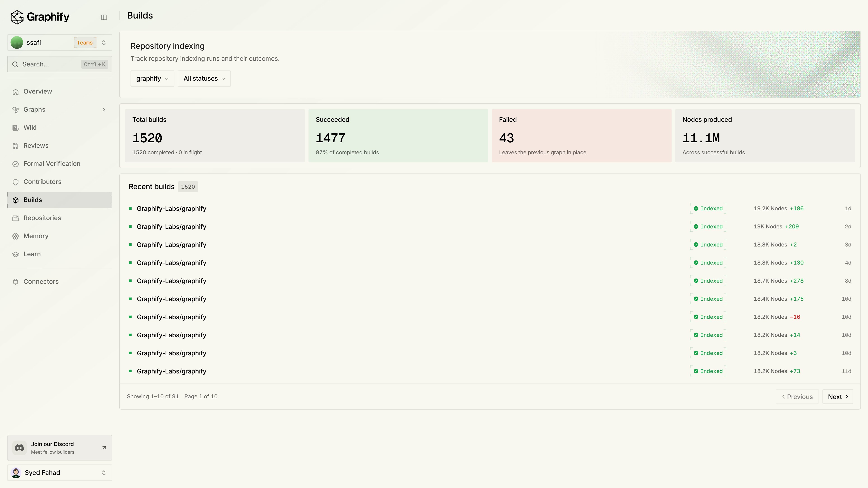Open the build with +186 nodes
Viewport: 868px width, 488px height.
pyautogui.click(x=490, y=209)
